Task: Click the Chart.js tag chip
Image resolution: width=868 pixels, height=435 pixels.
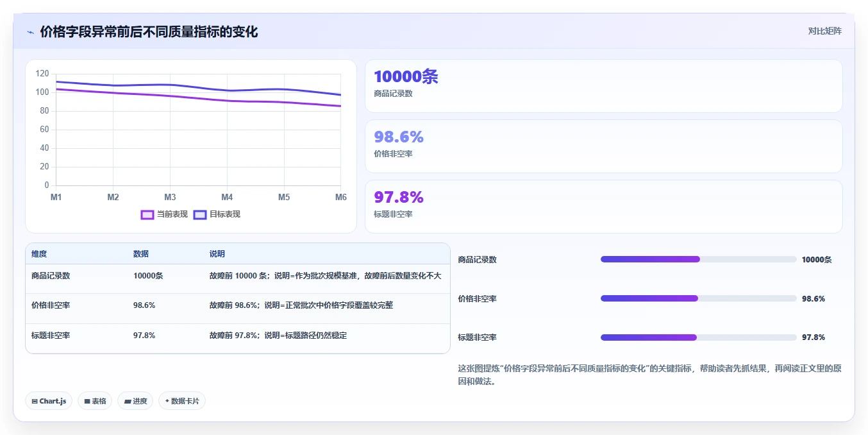Action: tap(49, 401)
